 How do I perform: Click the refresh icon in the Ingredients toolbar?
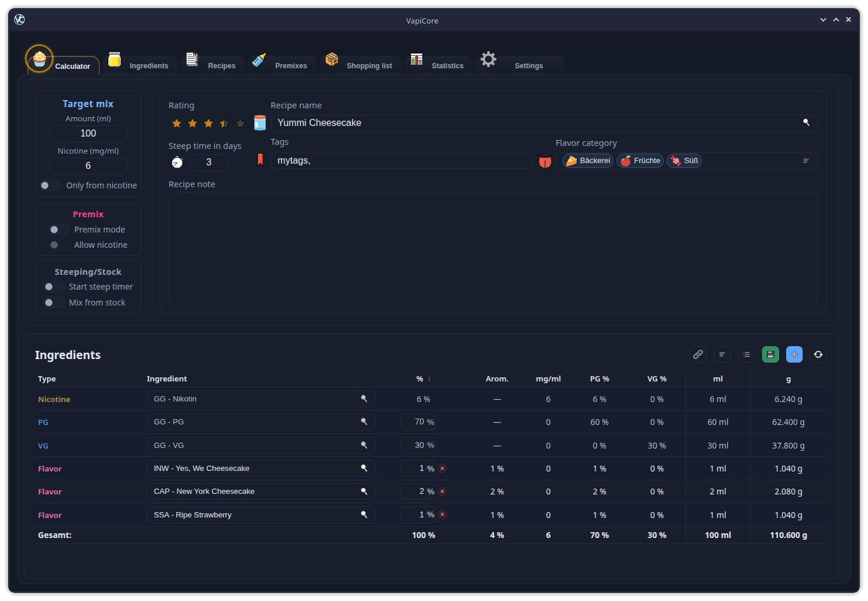point(818,354)
